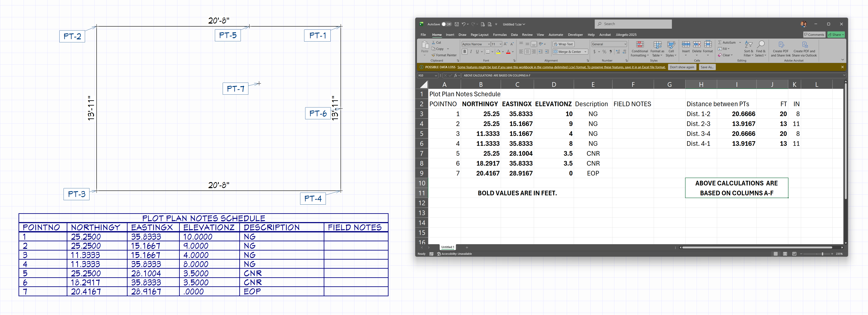Click the Format Painter brush icon
868x315 pixels.
pos(434,55)
